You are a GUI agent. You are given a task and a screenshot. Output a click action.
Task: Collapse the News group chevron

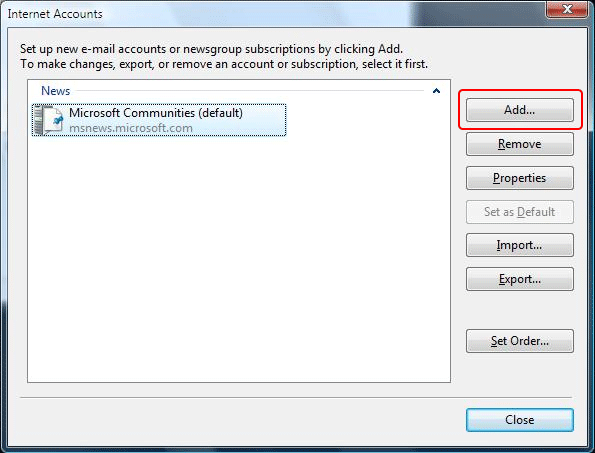436,91
